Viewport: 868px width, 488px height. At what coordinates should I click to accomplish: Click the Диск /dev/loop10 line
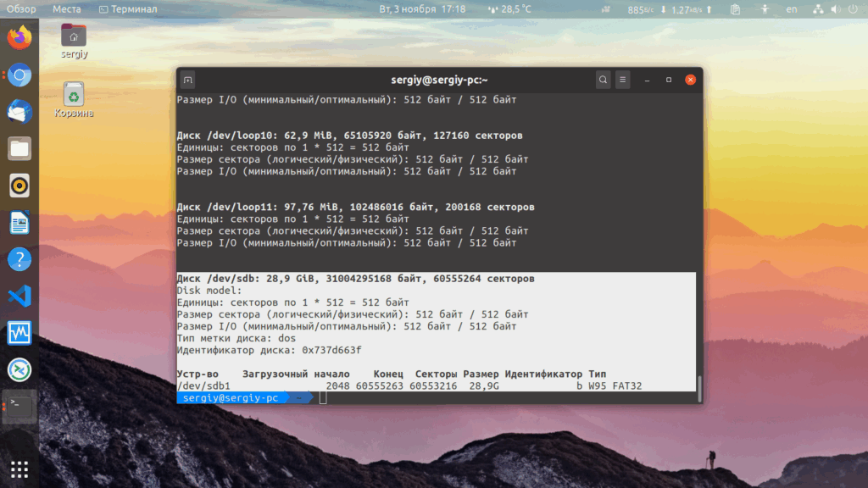pos(349,135)
